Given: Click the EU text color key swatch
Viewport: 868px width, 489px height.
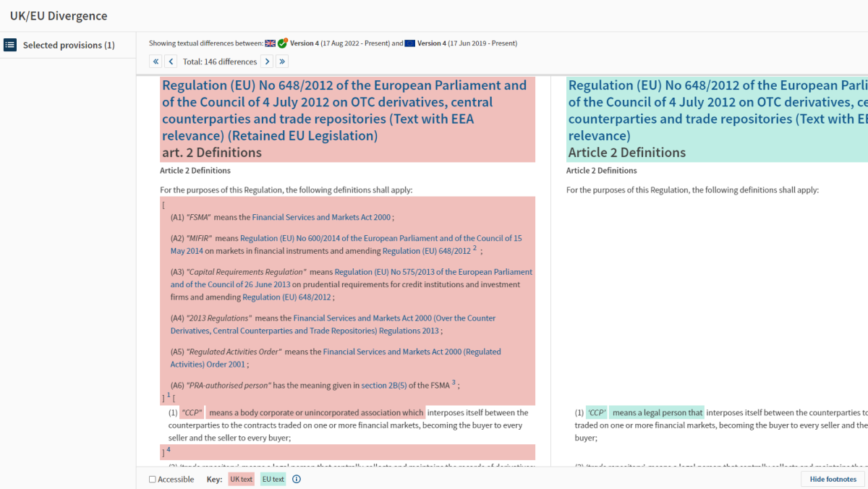Looking at the screenshot, I should pyautogui.click(x=273, y=479).
